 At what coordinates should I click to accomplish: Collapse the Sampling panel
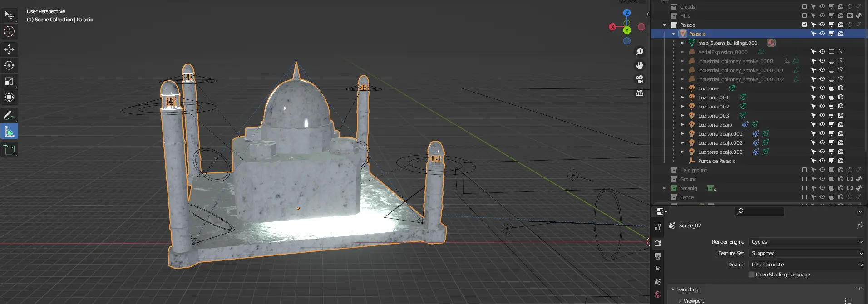[673, 289]
